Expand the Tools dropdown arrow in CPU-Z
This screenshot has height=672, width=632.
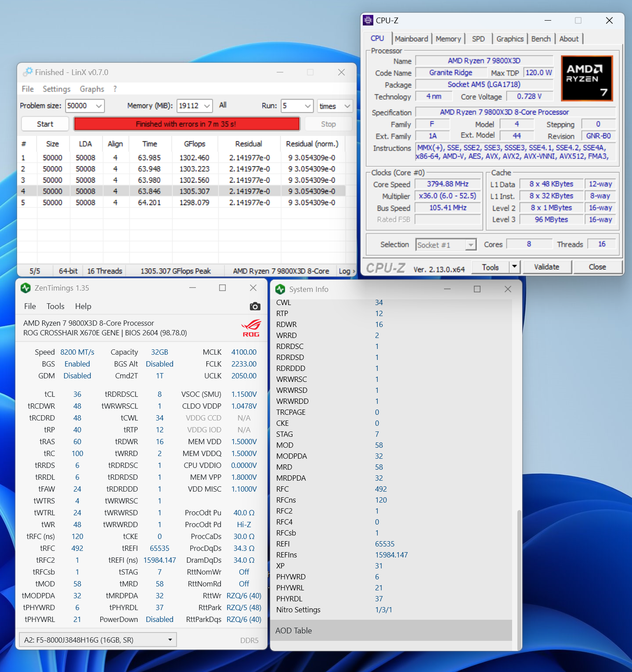tap(514, 266)
